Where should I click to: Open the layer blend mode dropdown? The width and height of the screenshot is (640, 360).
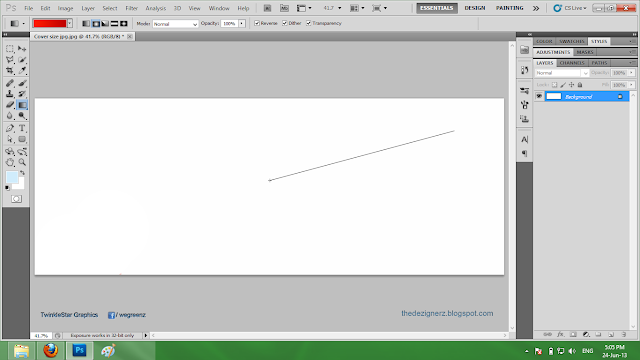[562, 73]
